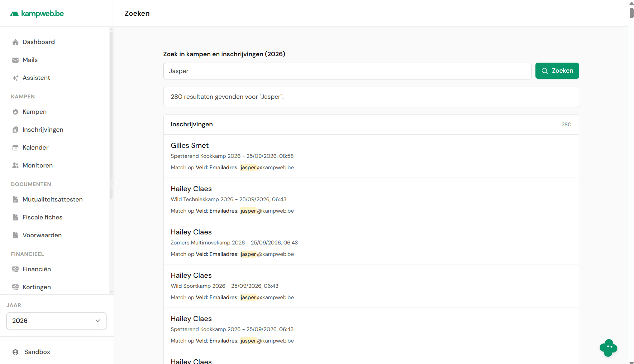Click the Mutualiteitsattesten document icon
Screen dimensions: 634x364
[x=15, y=200]
